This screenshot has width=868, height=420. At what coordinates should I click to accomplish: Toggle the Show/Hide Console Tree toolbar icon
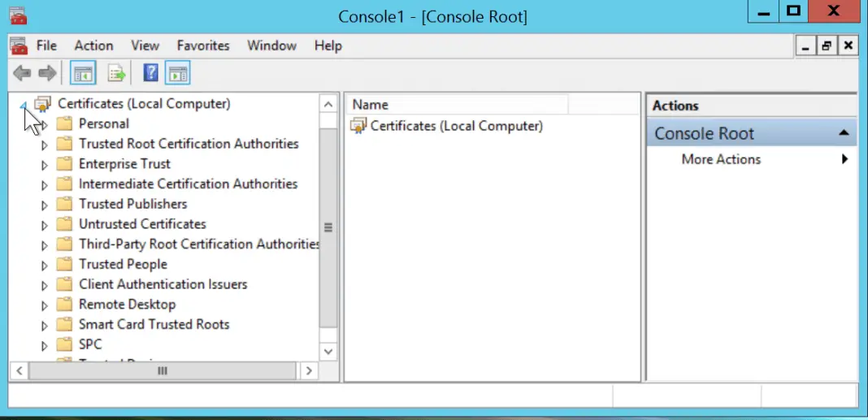(x=84, y=74)
